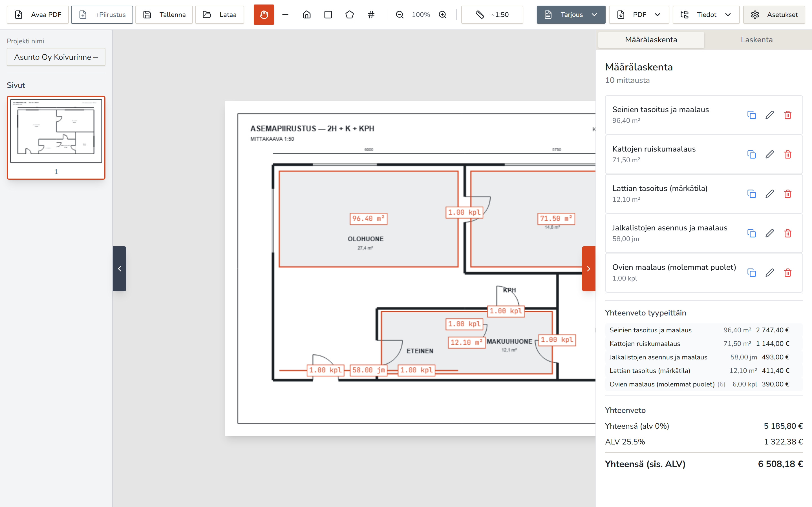This screenshot has width=812, height=507.
Task: Delete Lattian tasoitus (märkätila) measurement
Action: (788, 194)
